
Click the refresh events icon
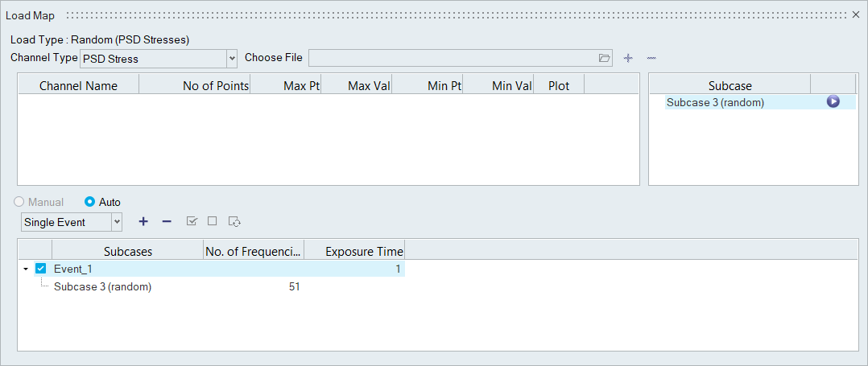click(235, 221)
